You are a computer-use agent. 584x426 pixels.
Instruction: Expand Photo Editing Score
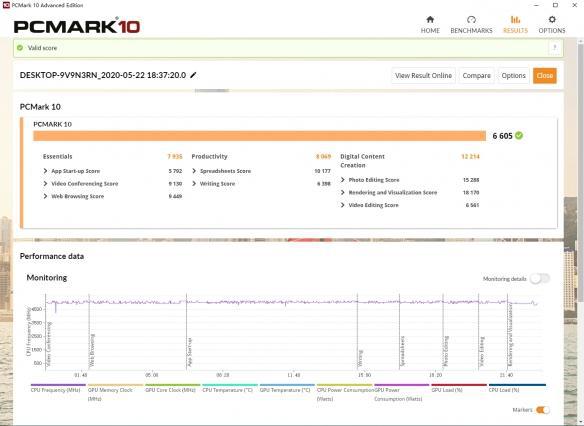[x=343, y=180]
